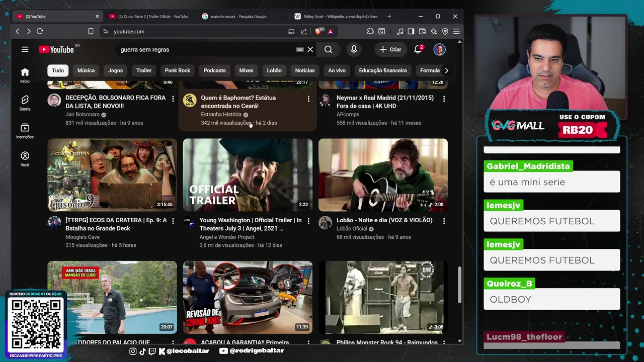Open options menu for Neymar x Real Madrid video
The height and width of the screenshot is (362, 644).
[444, 99]
